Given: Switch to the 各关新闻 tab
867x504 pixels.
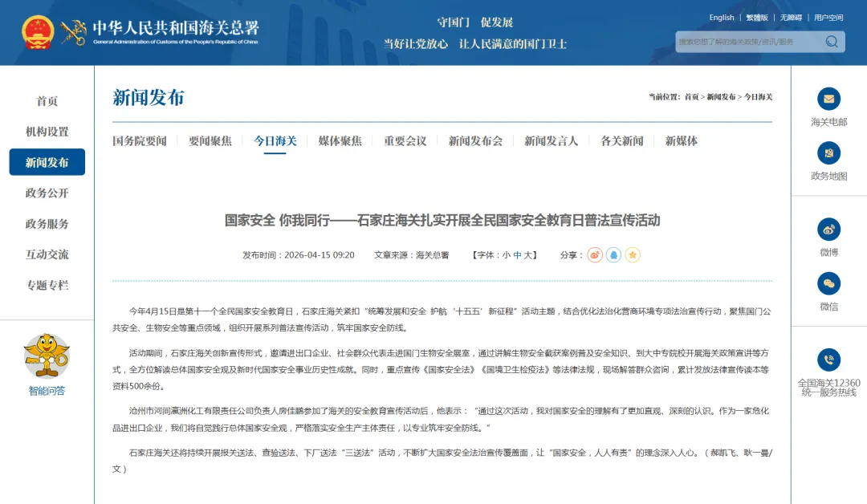Looking at the screenshot, I should [x=622, y=141].
